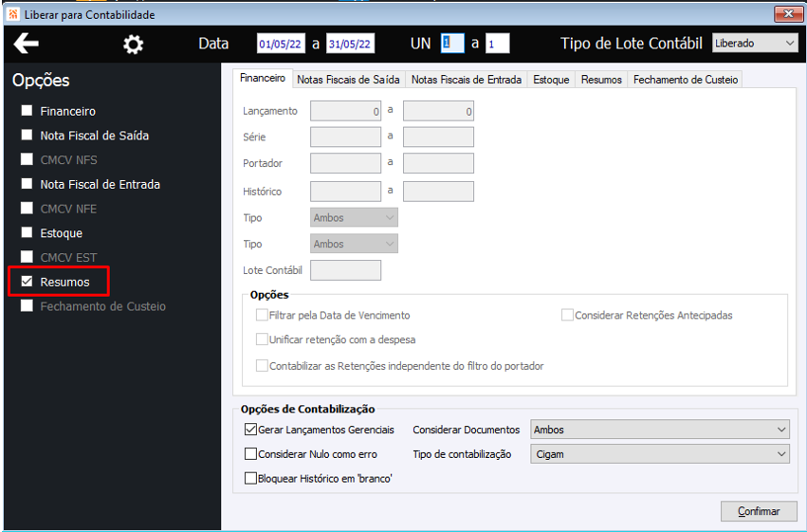807x532 pixels.
Task: Click the first Histórico input field
Action: click(x=345, y=192)
